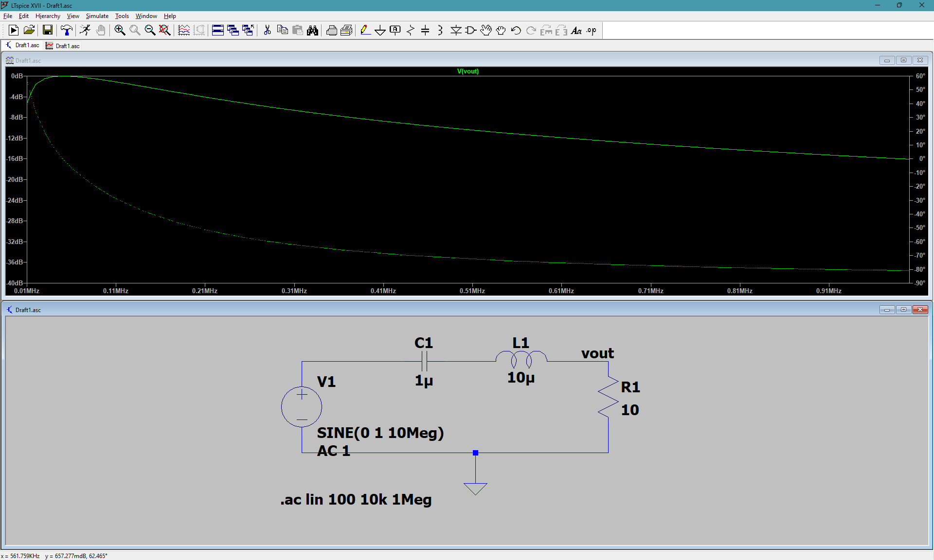Screen dimensions: 934x560
Task: Click the Autorange waveform icon
Action: 184,30
